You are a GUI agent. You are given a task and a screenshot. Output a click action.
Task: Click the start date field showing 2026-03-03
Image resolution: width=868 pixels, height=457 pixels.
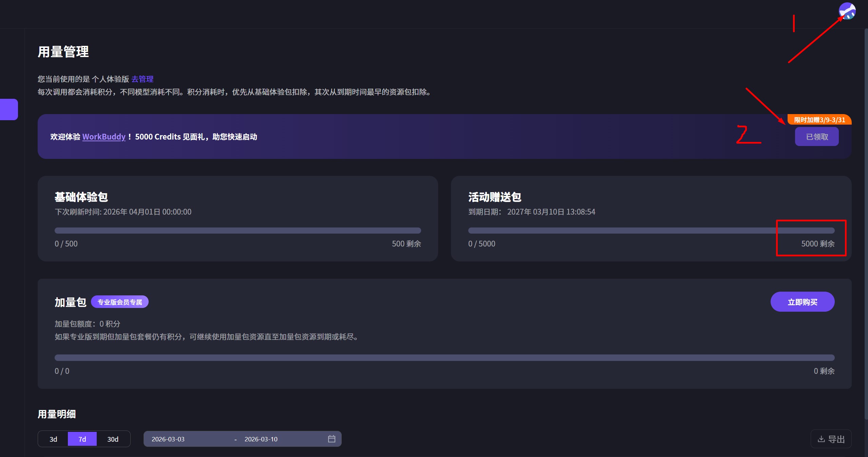point(168,439)
